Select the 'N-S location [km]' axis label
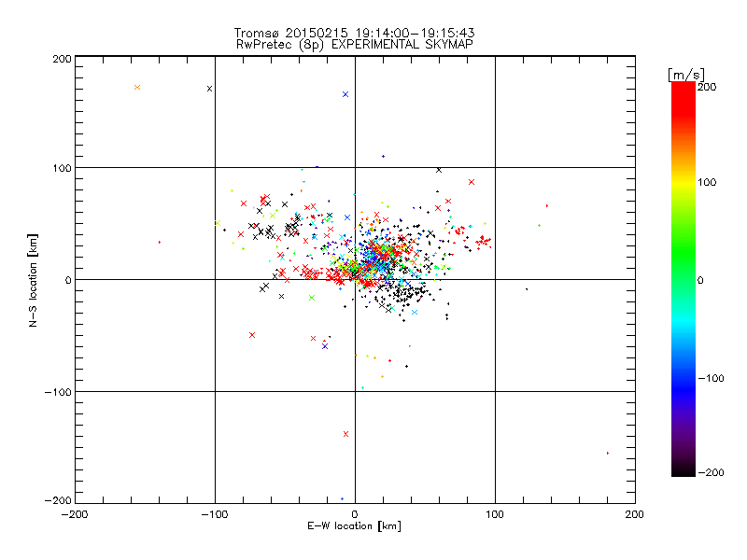This screenshot has height=560, width=747. [x=33, y=280]
